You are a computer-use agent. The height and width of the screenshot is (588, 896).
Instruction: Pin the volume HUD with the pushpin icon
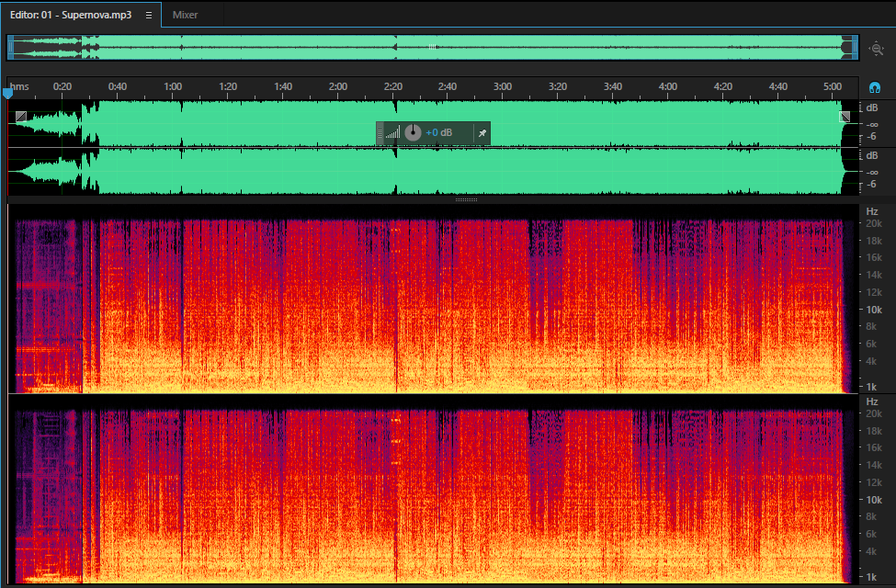pyautogui.click(x=482, y=133)
